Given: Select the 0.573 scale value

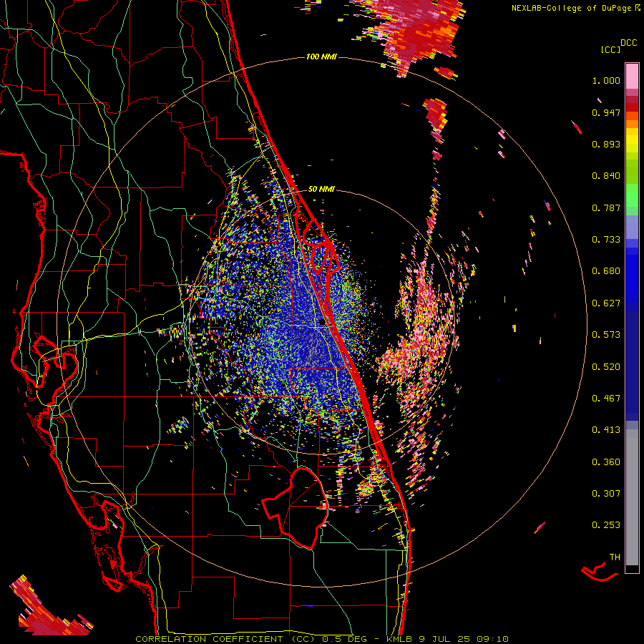Looking at the screenshot, I should pyautogui.click(x=606, y=335).
